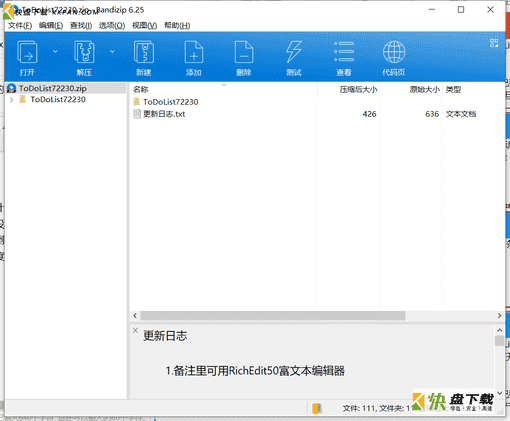Open the 查找(I) menu

(x=81, y=26)
